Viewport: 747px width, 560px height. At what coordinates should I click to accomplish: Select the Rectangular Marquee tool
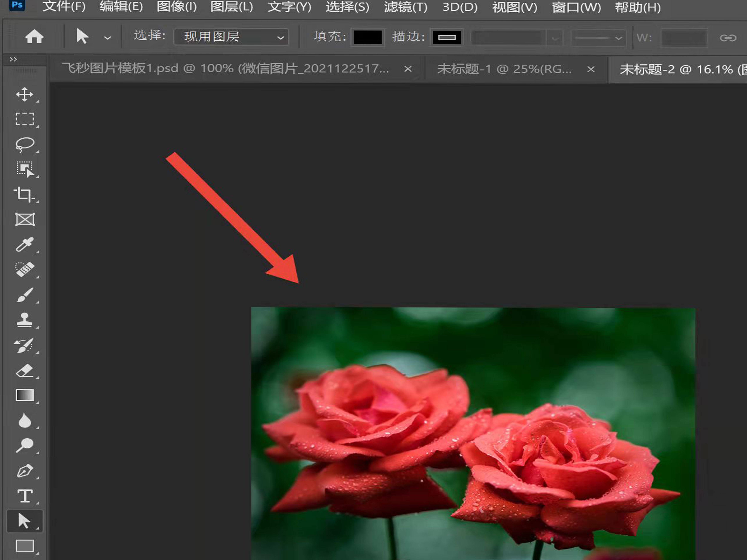click(25, 119)
